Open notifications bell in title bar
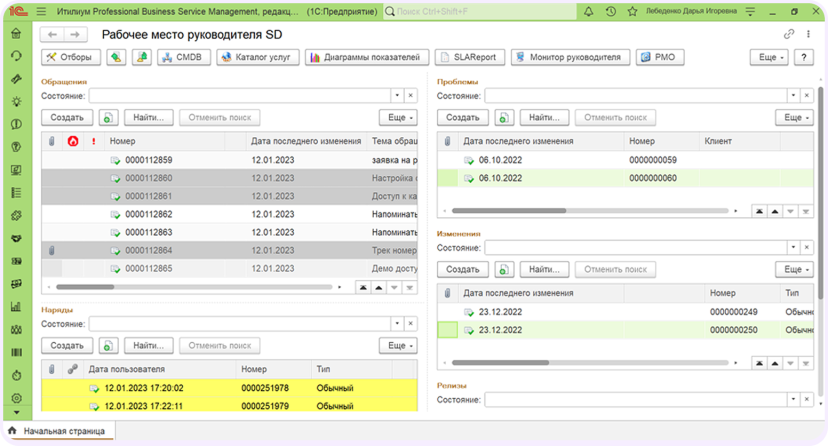The width and height of the screenshot is (828, 446). [588, 12]
